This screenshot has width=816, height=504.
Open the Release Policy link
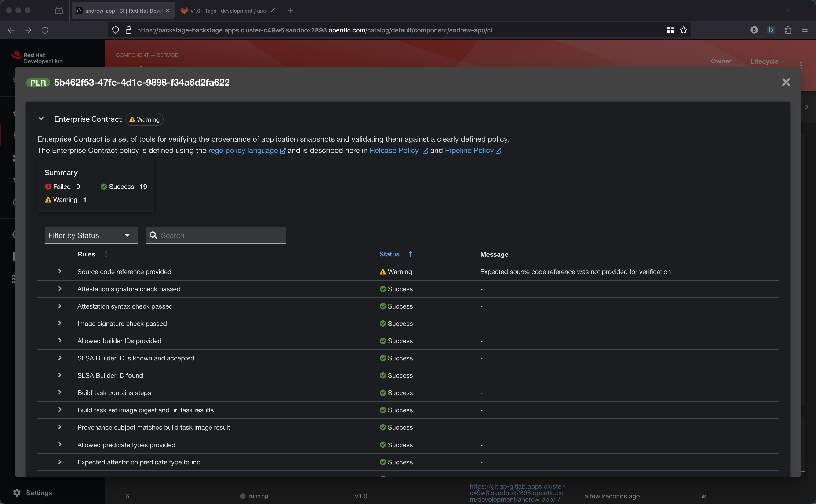pyautogui.click(x=394, y=150)
